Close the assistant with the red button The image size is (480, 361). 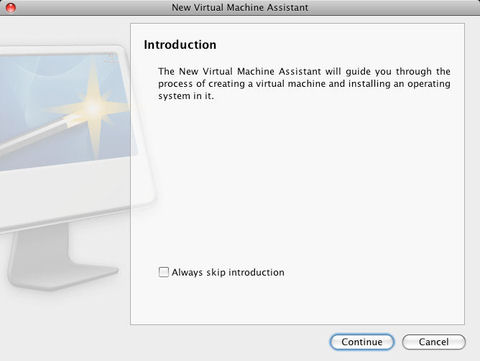click(11, 7)
